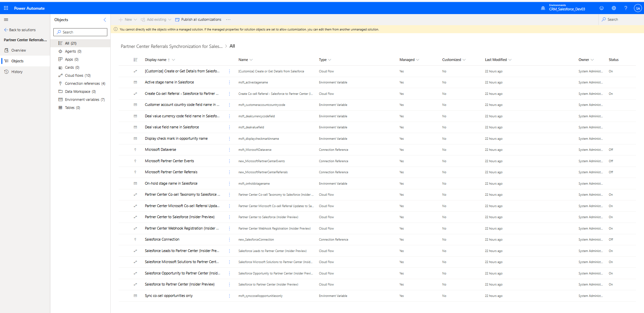Click the environment globe icon
This screenshot has width=644, height=313.
(543, 8)
